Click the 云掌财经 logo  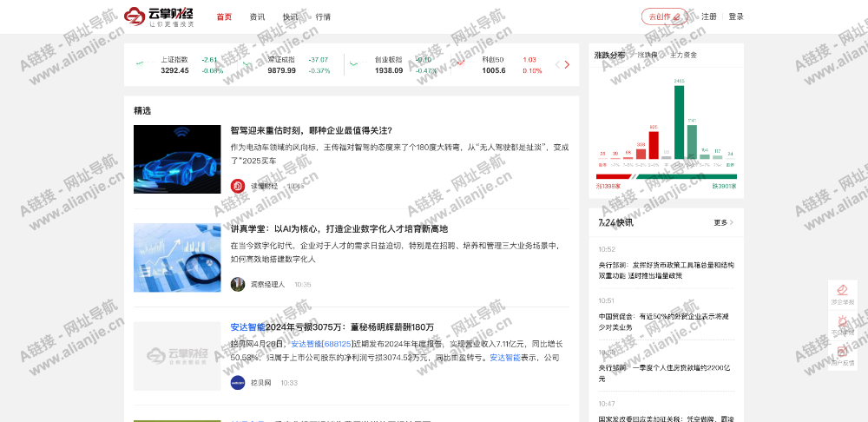(x=159, y=16)
